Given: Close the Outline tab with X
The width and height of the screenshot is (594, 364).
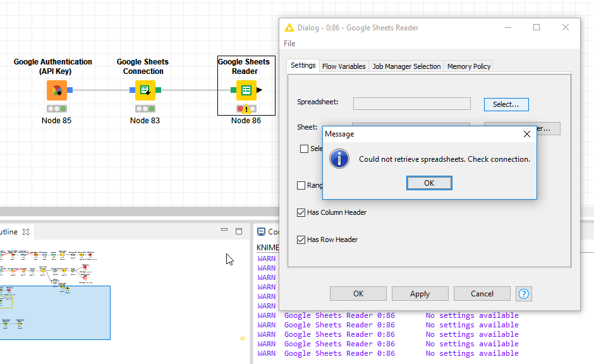Looking at the screenshot, I should (x=26, y=232).
